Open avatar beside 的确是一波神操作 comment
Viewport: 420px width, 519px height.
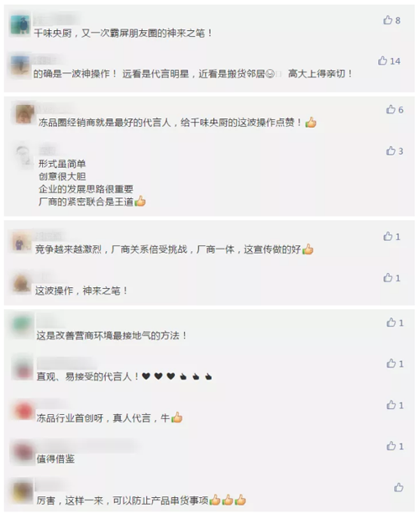pos(20,66)
